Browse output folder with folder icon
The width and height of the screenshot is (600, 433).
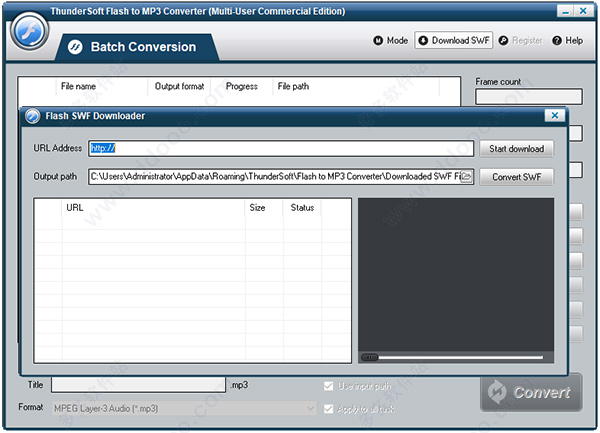click(x=466, y=176)
